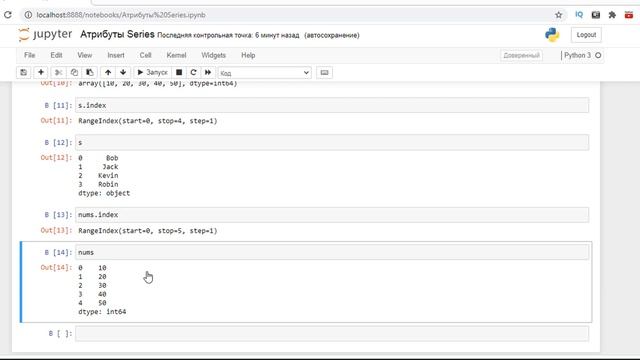This screenshot has height=360, width=640.
Task: Run cell with the Запуск button
Action: 152,73
